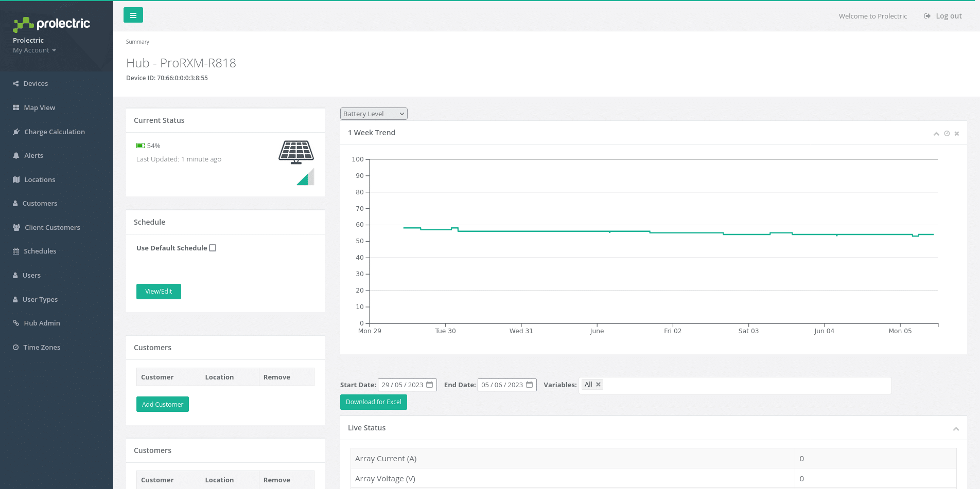980x489 pixels.
Task: Click the Hub - ProRXM-R818 heading
Action: 181,63
